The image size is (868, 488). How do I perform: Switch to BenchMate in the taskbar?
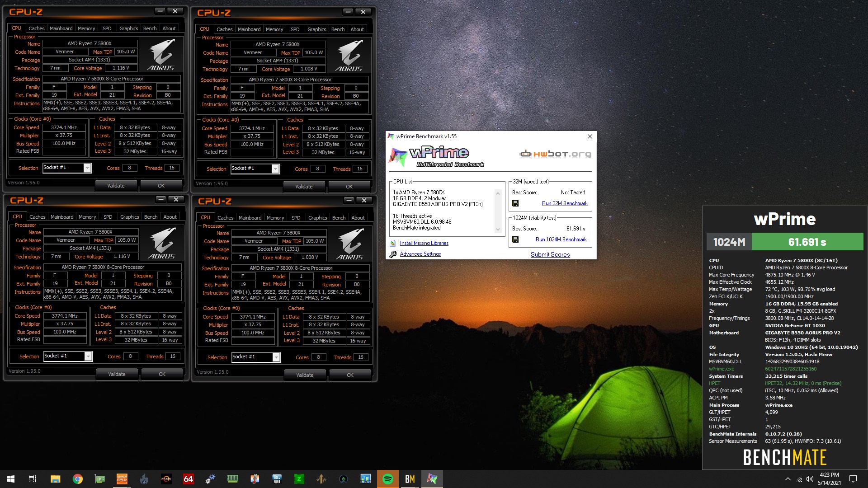coord(410,479)
